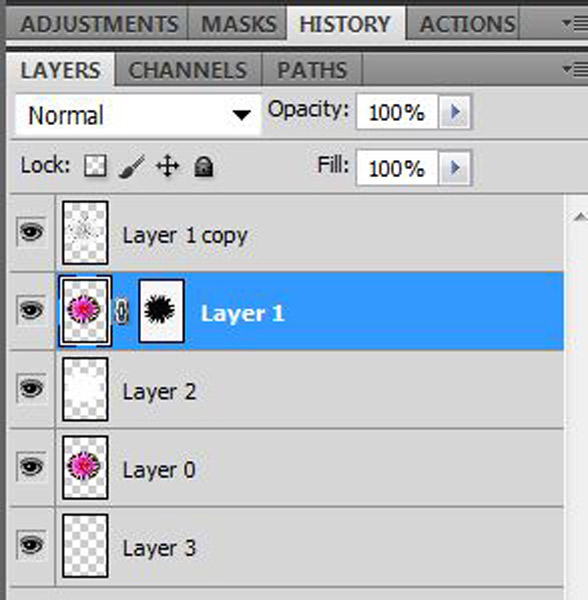Open the Fill slider arrow
This screenshot has width=588, height=600.
click(x=454, y=168)
